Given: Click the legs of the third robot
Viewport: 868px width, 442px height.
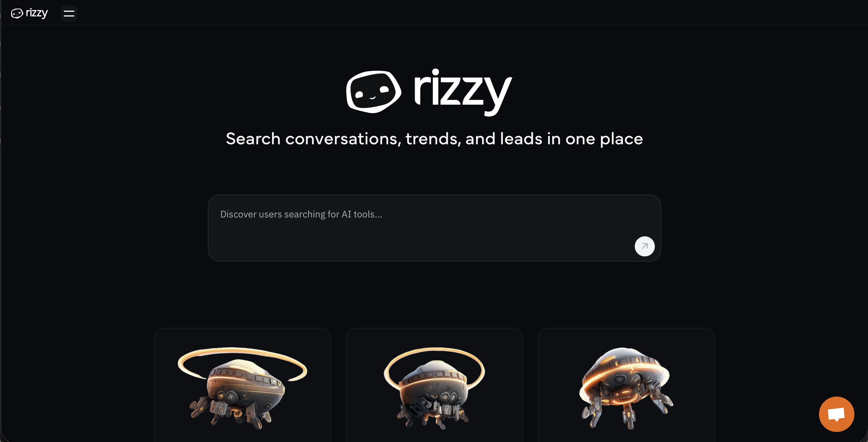Looking at the screenshot, I should pyautogui.click(x=626, y=412).
